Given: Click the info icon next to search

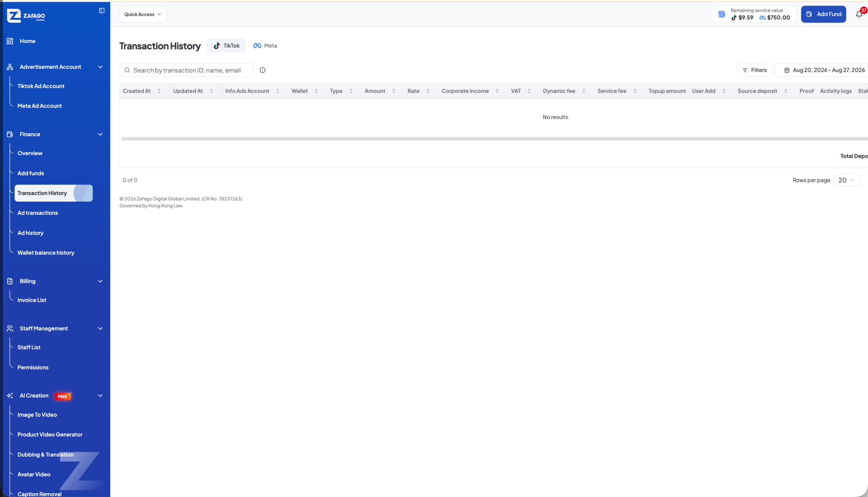Looking at the screenshot, I should click(262, 70).
